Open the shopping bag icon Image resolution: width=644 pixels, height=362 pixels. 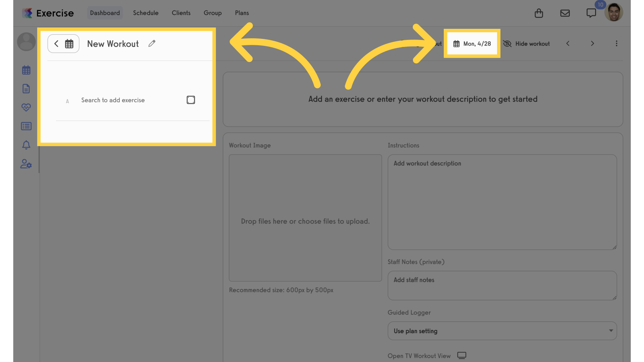[x=539, y=13]
